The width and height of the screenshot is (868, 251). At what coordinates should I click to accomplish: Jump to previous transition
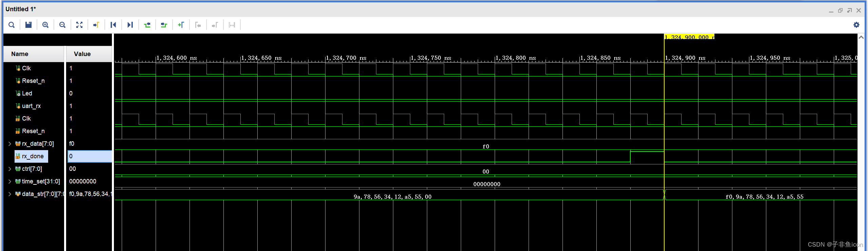(x=147, y=25)
